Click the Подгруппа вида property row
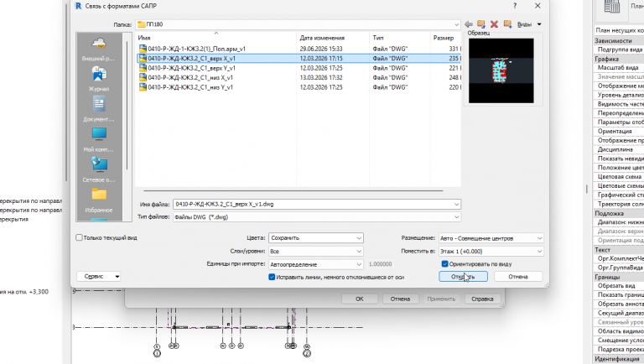This screenshot has width=644, height=364. click(x=619, y=49)
